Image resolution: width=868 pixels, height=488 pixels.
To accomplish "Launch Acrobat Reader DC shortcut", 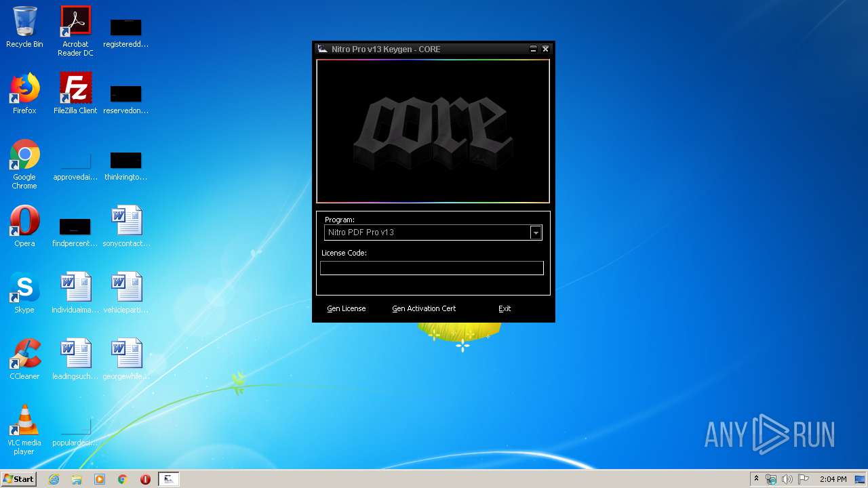I will (75, 31).
